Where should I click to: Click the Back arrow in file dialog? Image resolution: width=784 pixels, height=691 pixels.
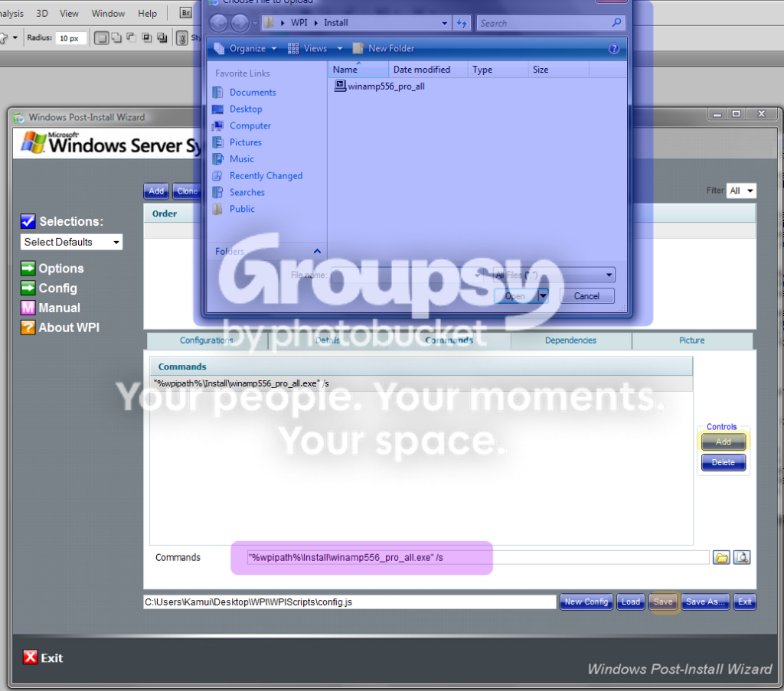[218, 22]
